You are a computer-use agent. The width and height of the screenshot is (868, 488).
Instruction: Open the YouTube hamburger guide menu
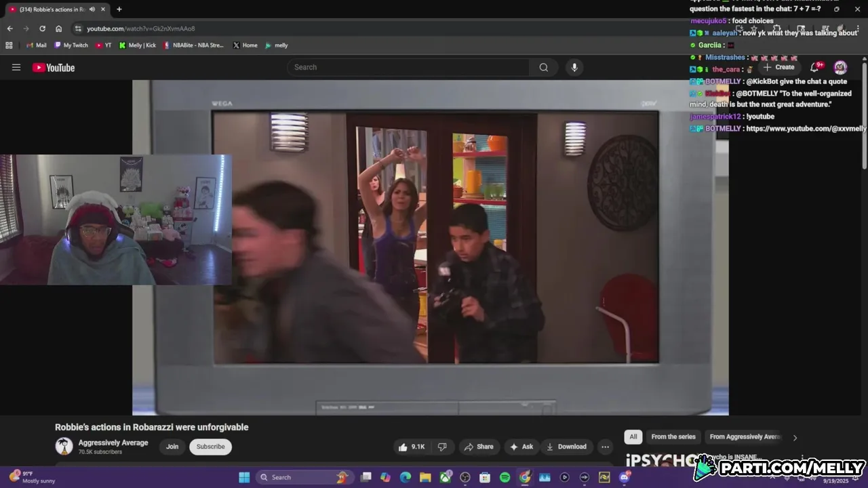click(16, 67)
